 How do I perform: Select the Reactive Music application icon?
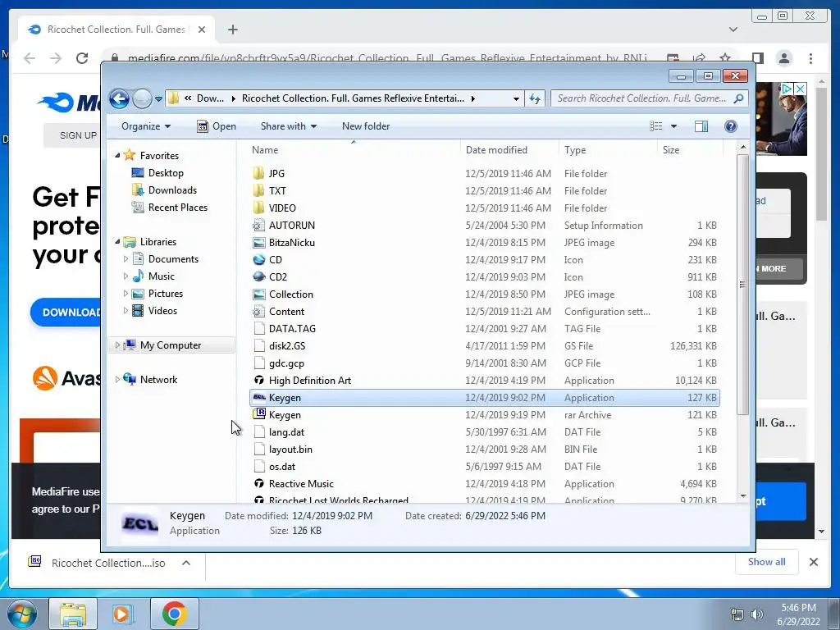tap(258, 484)
